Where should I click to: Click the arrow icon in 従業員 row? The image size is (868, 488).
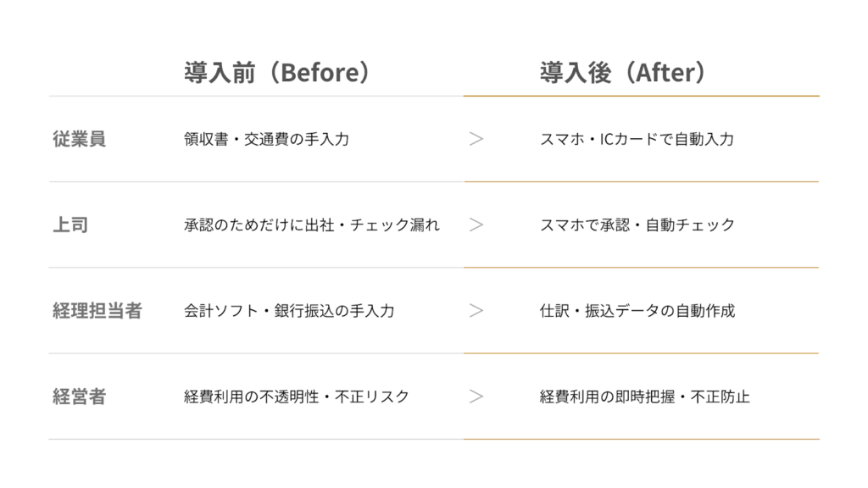[x=476, y=139]
